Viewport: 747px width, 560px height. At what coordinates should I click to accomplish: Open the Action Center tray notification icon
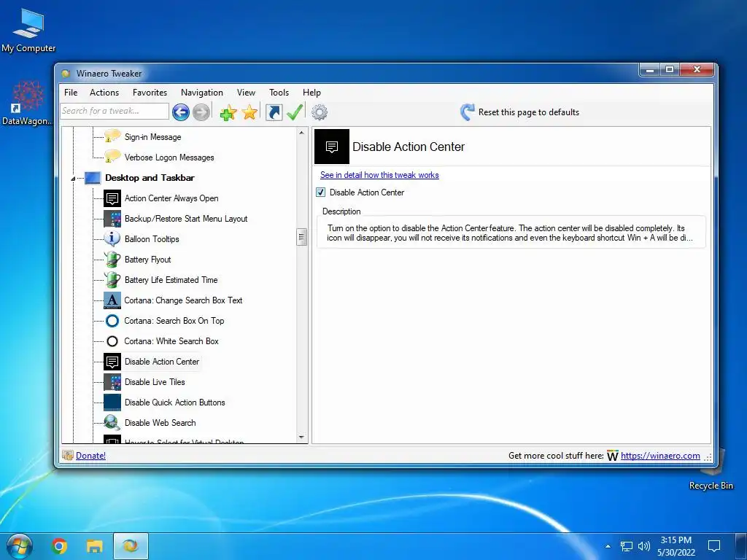[713, 545]
